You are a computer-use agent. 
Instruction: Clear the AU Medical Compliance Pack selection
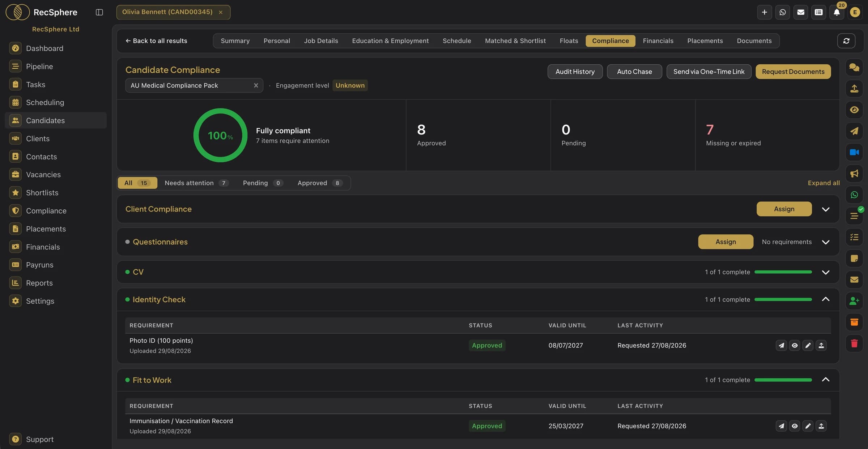tap(256, 86)
